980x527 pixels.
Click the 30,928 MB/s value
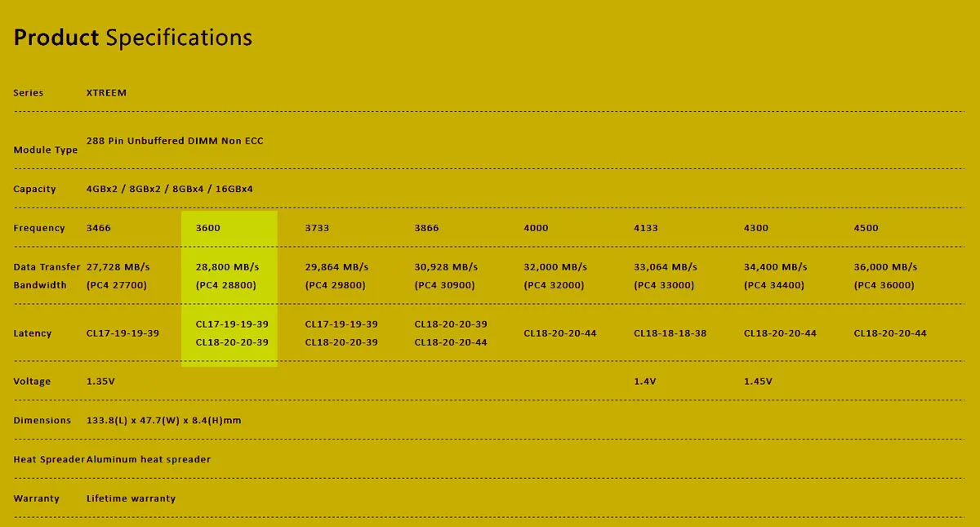click(447, 267)
